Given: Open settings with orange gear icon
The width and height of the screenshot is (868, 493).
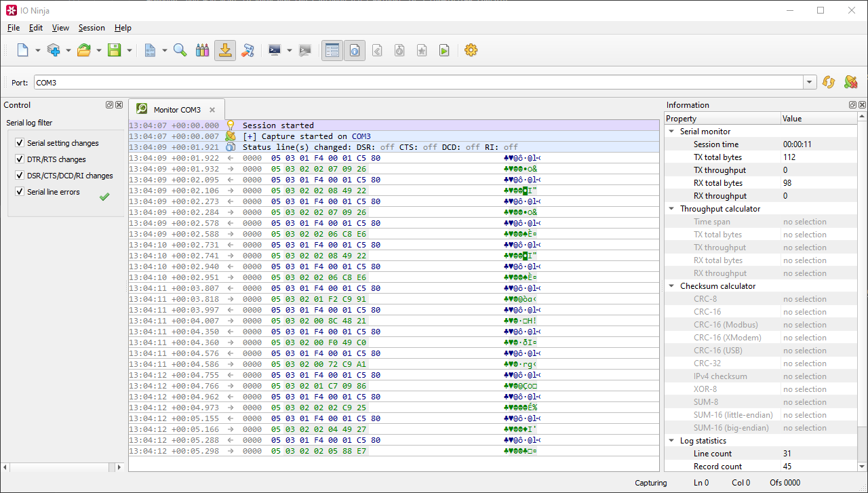Looking at the screenshot, I should click(471, 50).
